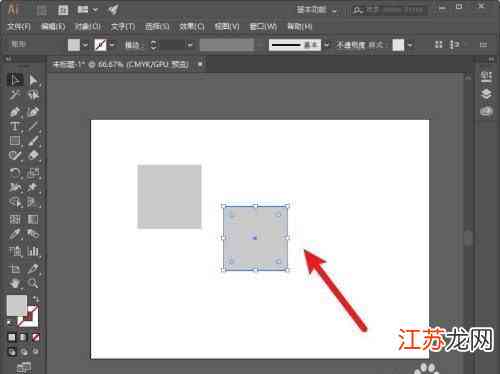Viewport: 500px width, 374px height.
Task: Click the left gray square on artboard
Action: tap(169, 196)
